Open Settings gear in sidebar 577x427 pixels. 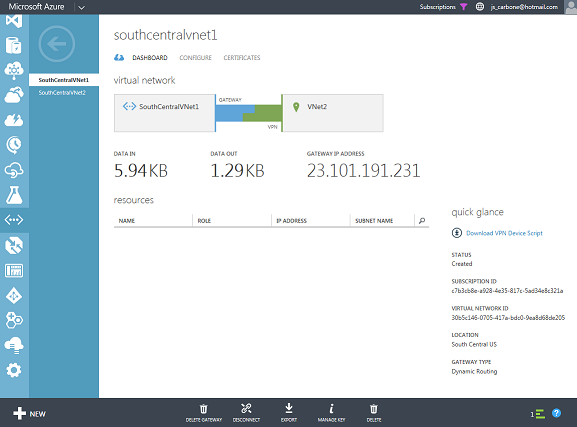pyautogui.click(x=14, y=370)
